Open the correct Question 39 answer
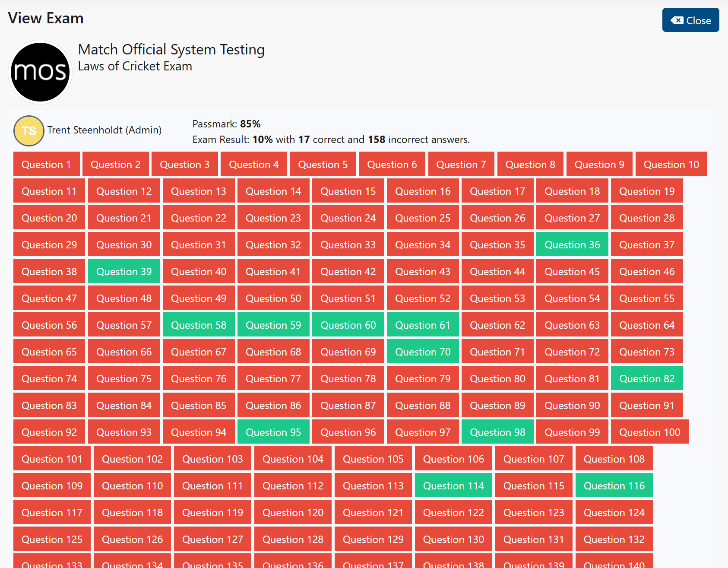The height and width of the screenshot is (568, 728). pos(124,271)
